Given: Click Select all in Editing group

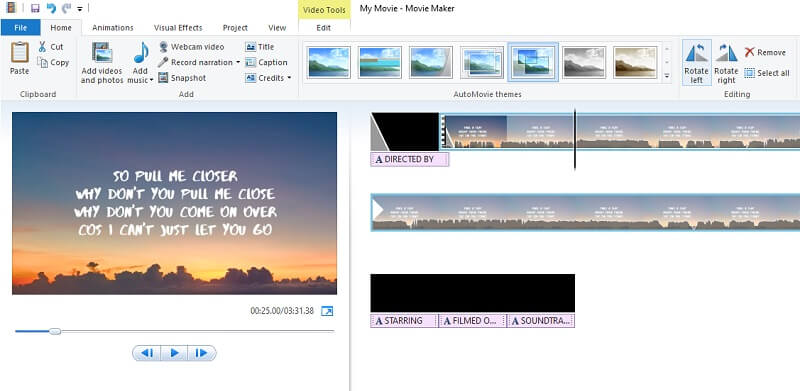Looking at the screenshot, I should [767, 73].
